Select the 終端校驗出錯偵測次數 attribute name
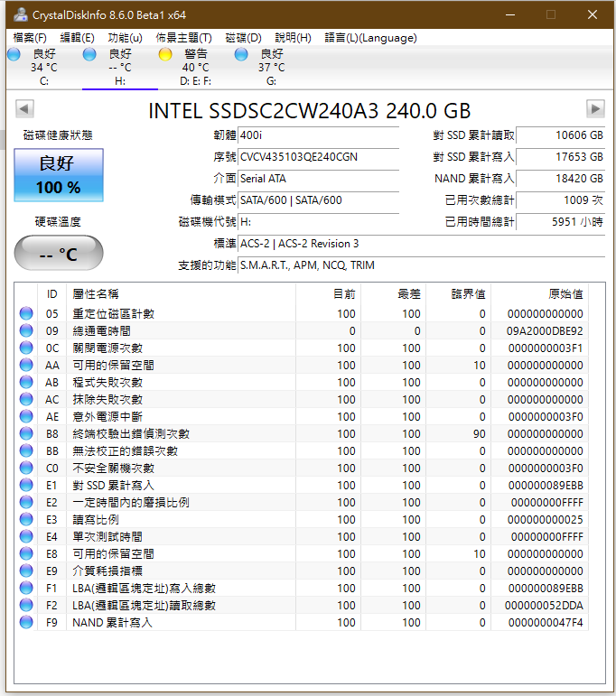616x696 pixels. [x=131, y=434]
